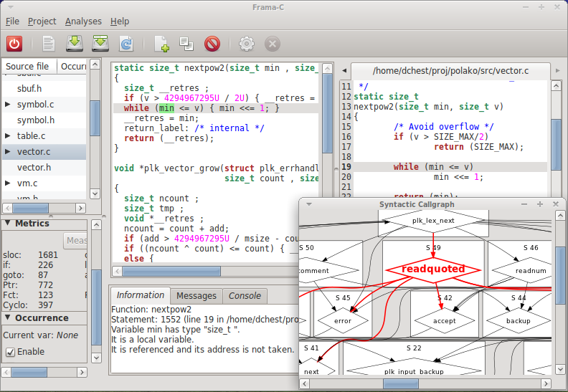
Task: Click the red power Quit icon
Action: pos(14,44)
